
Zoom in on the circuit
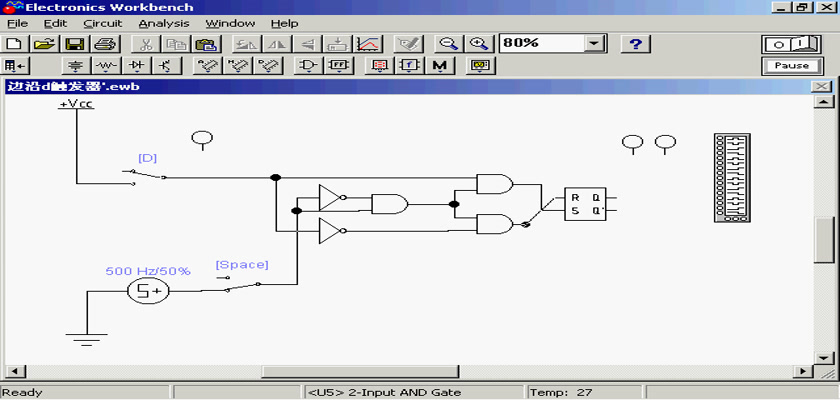tap(477, 44)
